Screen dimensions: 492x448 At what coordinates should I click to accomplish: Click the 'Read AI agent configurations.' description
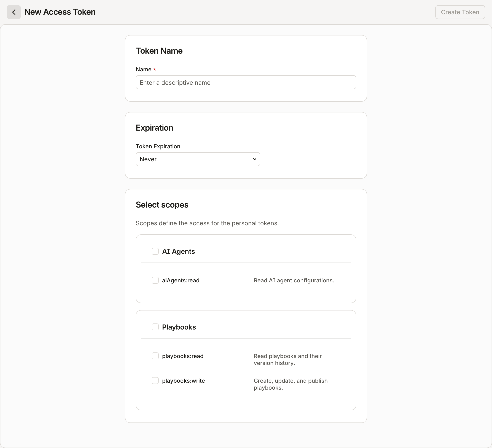(294, 280)
